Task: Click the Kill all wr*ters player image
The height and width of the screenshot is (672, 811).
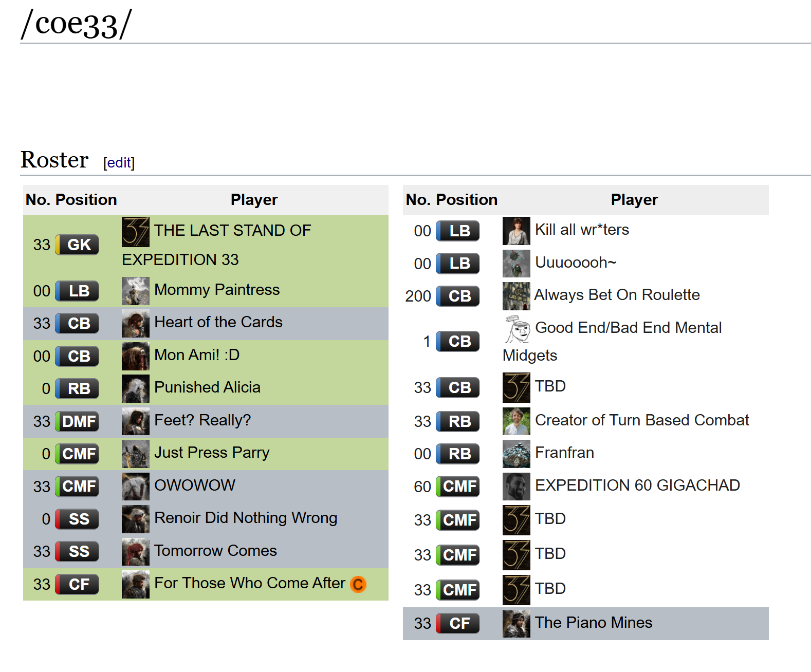Action: pyautogui.click(x=517, y=231)
